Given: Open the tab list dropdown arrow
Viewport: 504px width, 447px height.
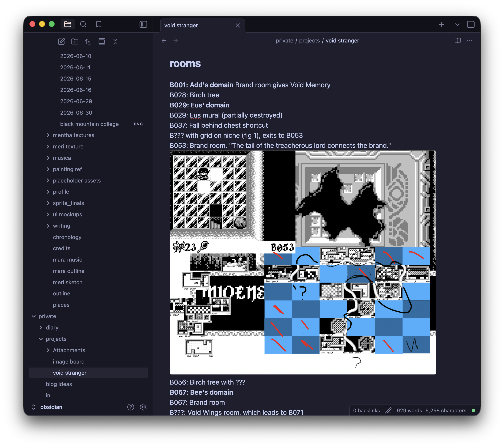Looking at the screenshot, I should [x=457, y=24].
